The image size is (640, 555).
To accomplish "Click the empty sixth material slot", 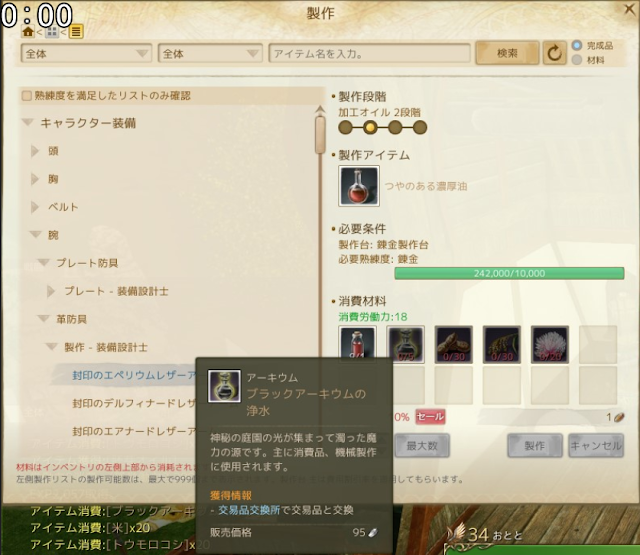I will pyautogui.click(x=598, y=344).
